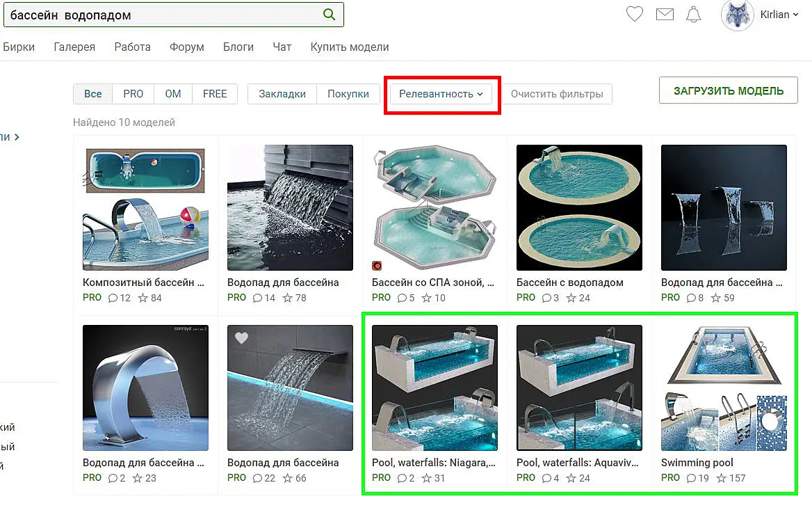Open notifications bell icon
Screen dimensions: 812x517
point(693,15)
